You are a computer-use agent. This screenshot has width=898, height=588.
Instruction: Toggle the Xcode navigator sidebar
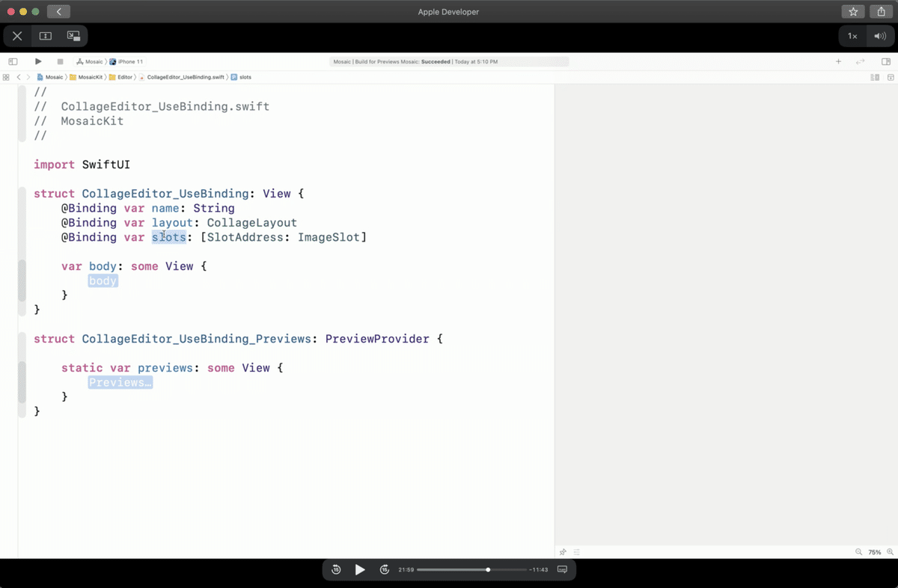13,61
